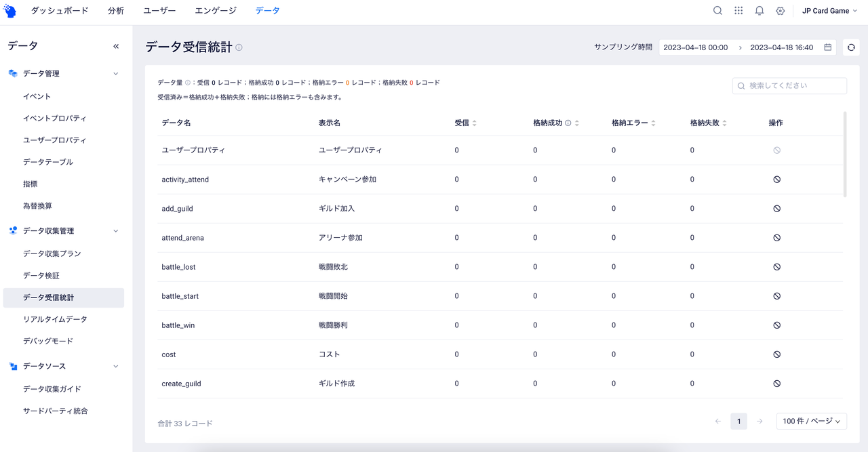Sort by 格納エラー column
The width and height of the screenshot is (868, 452).
(653, 123)
